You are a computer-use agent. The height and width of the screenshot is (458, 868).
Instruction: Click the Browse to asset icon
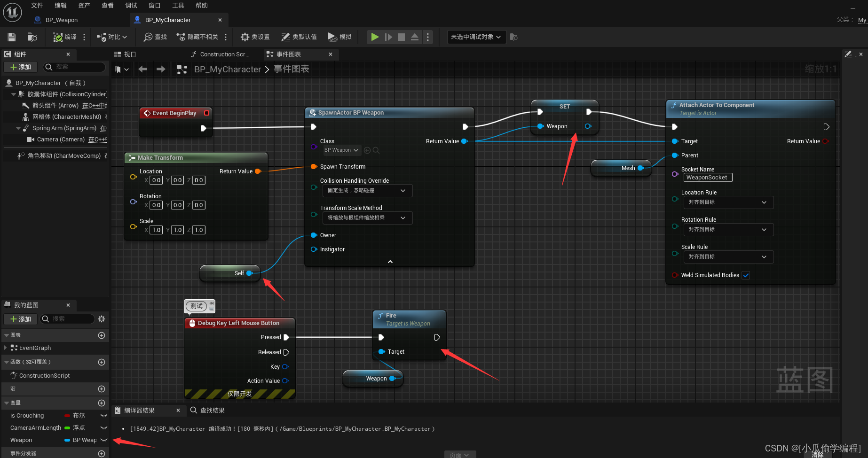(x=32, y=37)
